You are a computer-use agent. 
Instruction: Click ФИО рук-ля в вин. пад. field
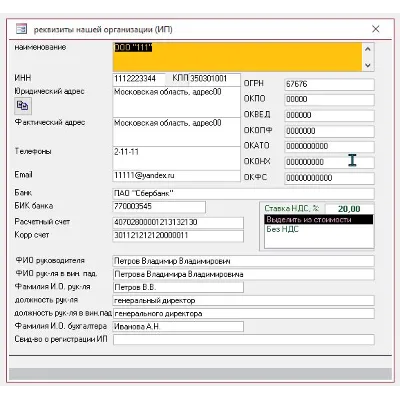pyautogui.click(x=244, y=275)
